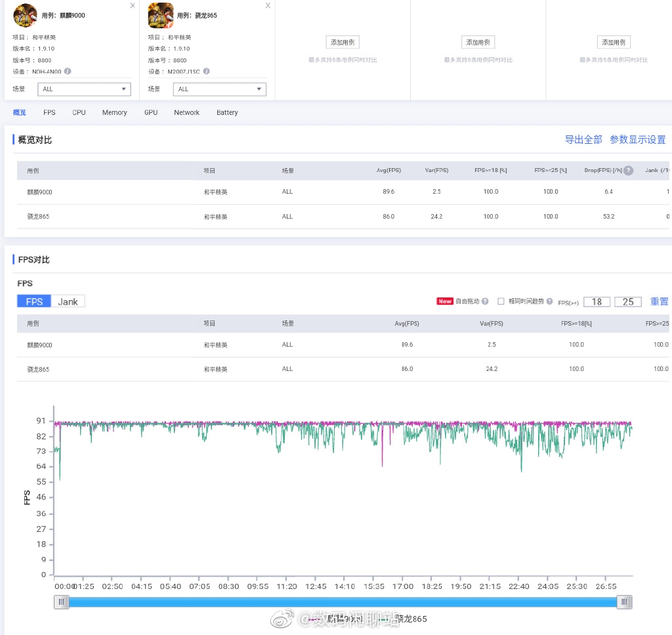Enable the 相同时间趋势 checkbox

(x=501, y=301)
